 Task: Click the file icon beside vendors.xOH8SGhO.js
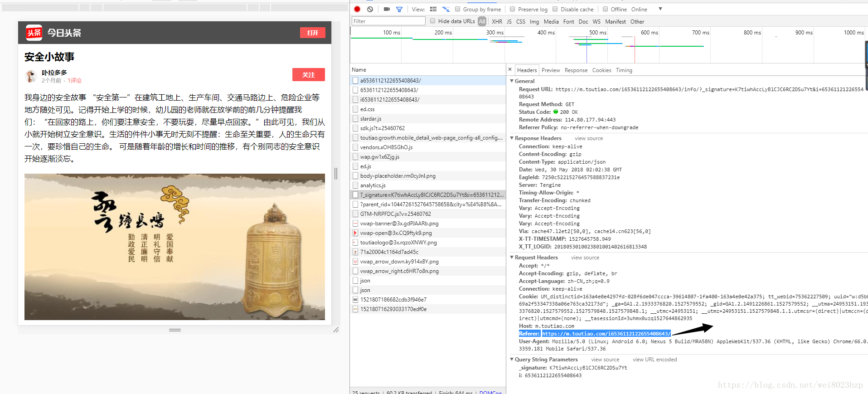tap(355, 147)
